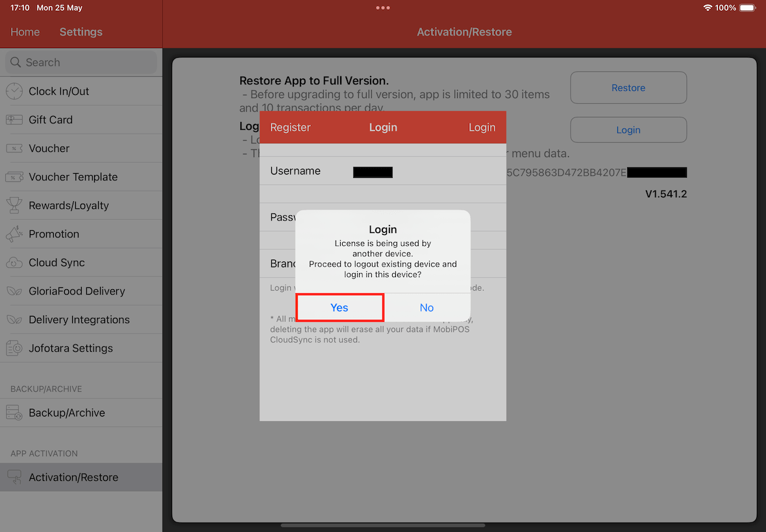
Task: Click the outlined Login button under Restore
Action: click(628, 130)
